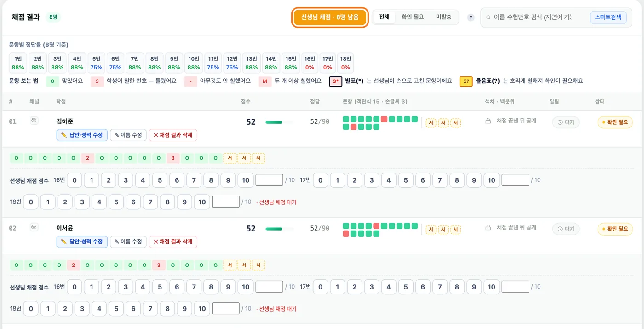Click the 점수 column header
Viewport: 644px width, 329px height.
click(246, 101)
